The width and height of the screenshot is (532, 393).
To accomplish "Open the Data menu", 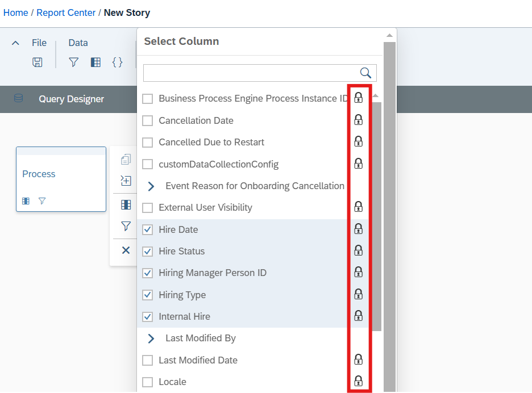I will (78, 43).
